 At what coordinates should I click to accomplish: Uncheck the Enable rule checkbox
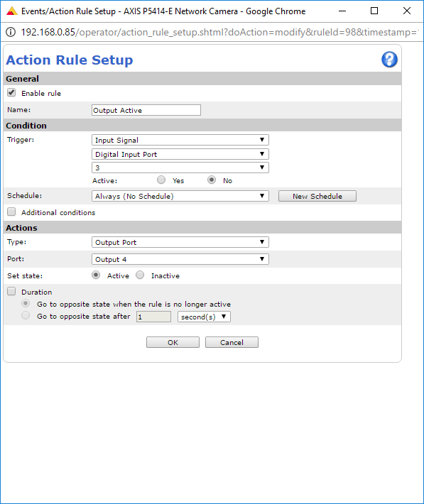(11, 92)
